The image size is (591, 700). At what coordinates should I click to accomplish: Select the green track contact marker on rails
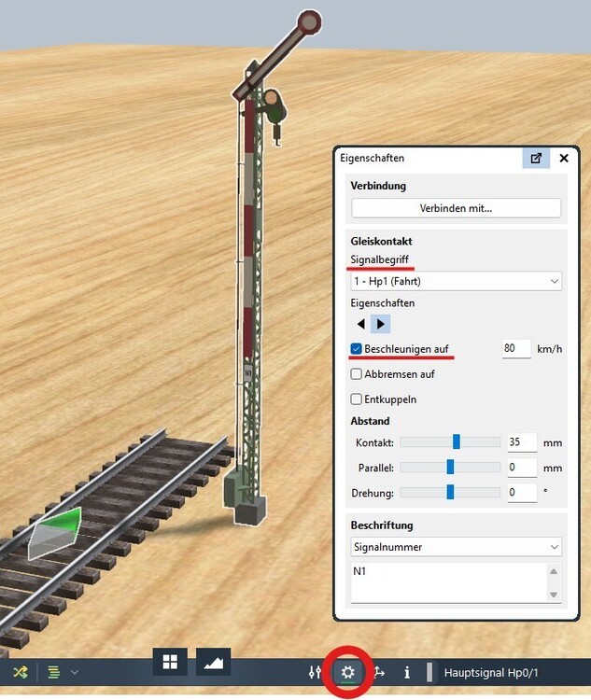pos(55,533)
